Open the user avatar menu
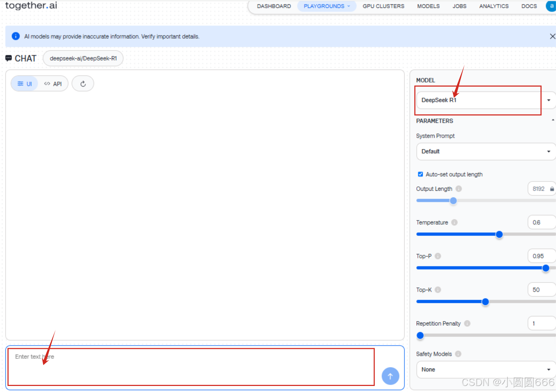Screen dimensions: 556x392 [551, 6]
